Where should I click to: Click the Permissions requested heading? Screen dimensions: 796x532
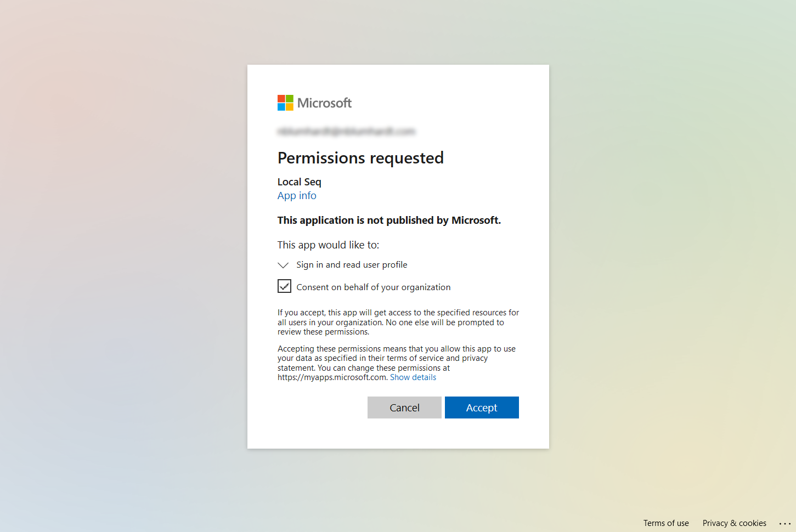point(360,158)
